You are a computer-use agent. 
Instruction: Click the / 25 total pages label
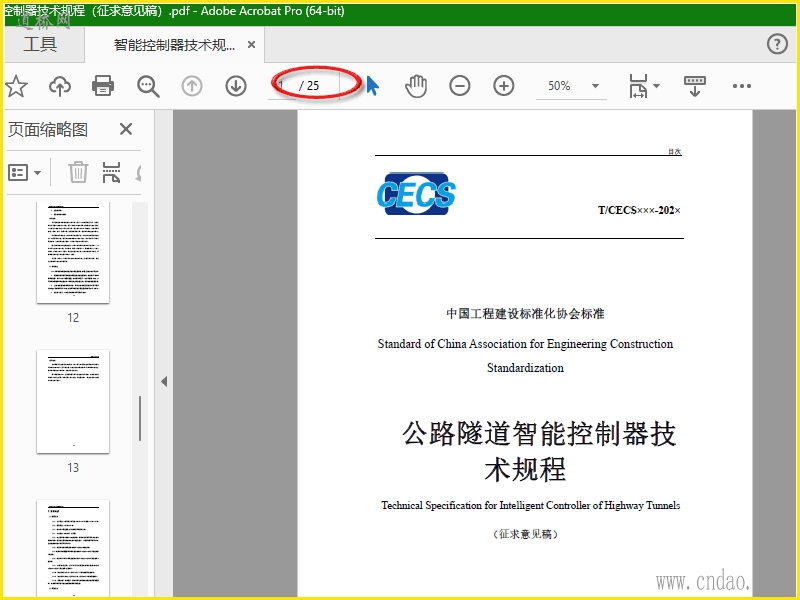309,86
